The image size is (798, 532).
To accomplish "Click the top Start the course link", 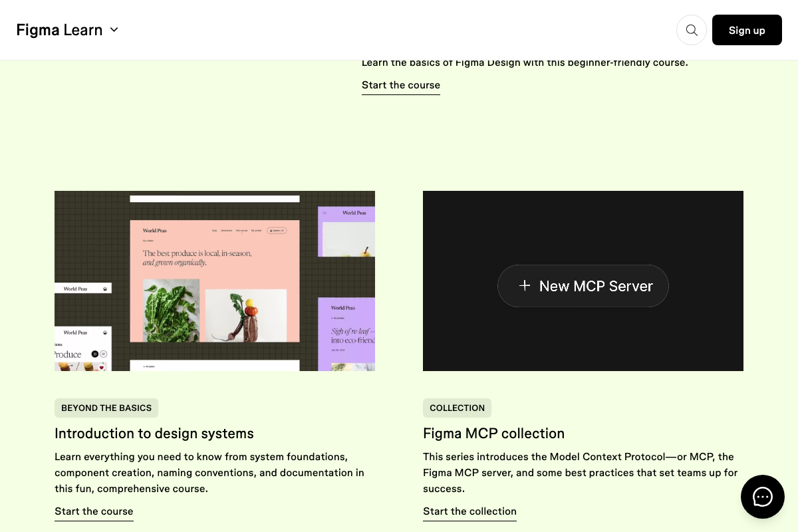I will coord(401,85).
